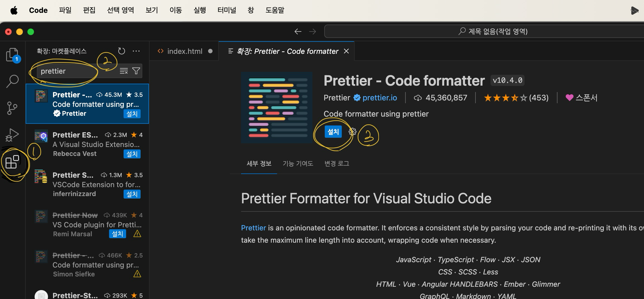Open the Apple menu
The width and height of the screenshot is (644, 299).
coord(14,10)
